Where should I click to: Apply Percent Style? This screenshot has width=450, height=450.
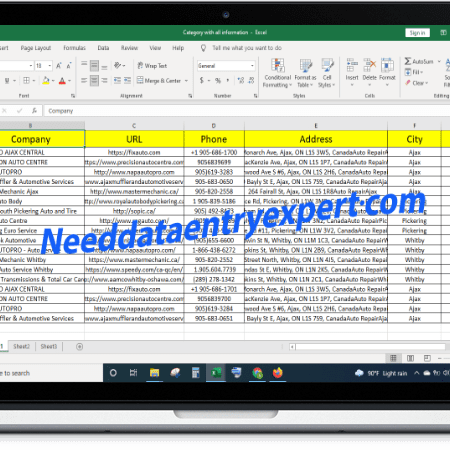(x=218, y=80)
